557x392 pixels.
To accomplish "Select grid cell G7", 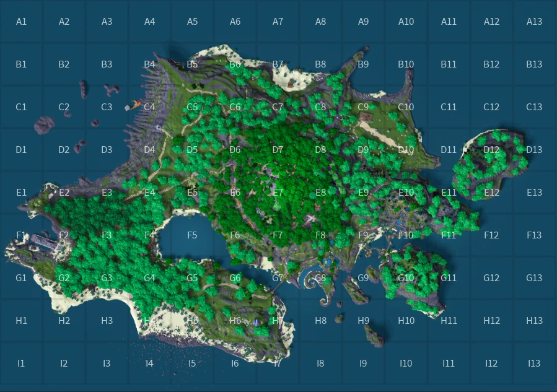I will 278,277.
